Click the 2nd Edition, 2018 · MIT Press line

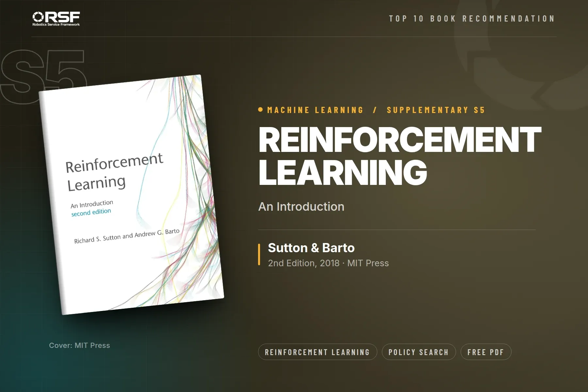coord(328,263)
